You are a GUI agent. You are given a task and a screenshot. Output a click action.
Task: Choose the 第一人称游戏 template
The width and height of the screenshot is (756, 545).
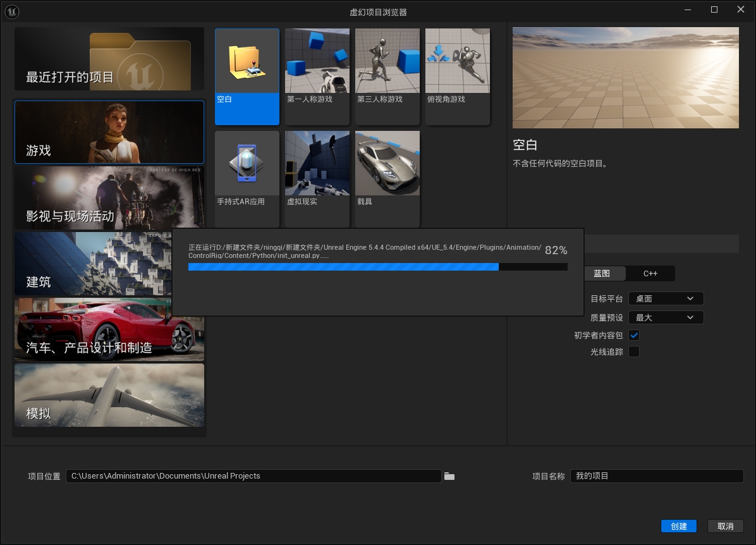(x=317, y=77)
